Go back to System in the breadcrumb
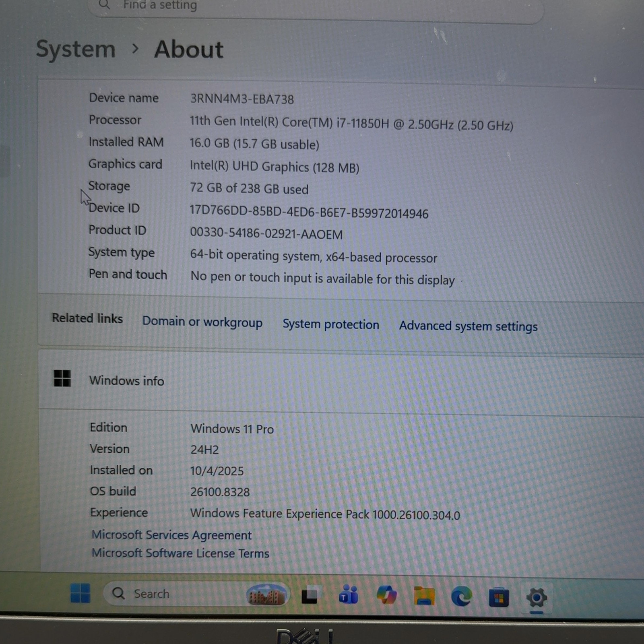The image size is (644, 644). pos(76,50)
